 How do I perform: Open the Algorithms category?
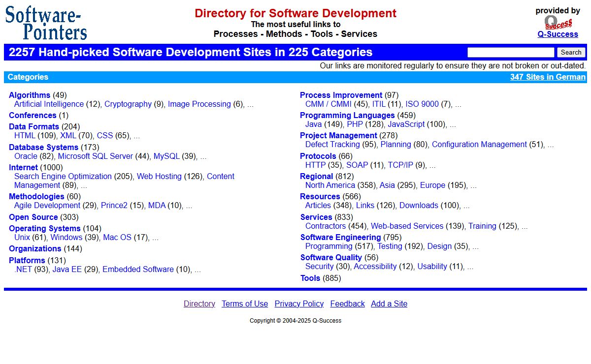30,95
